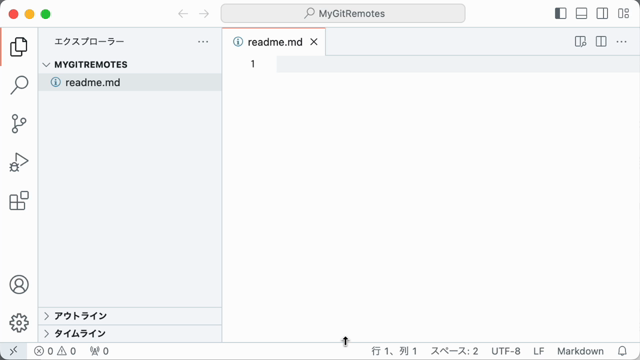Open Markdown preview to the side
Screen dimensions: 640x360
pos(580,42)
